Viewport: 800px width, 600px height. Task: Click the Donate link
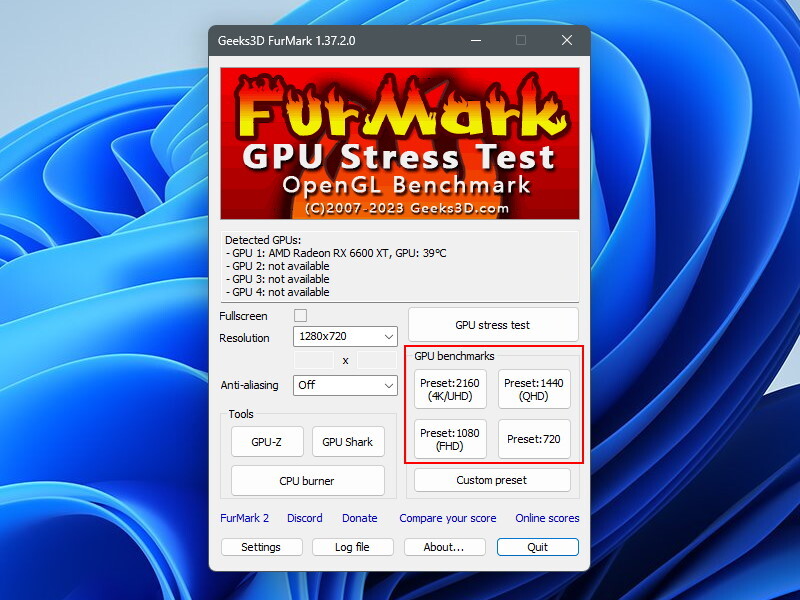coord(360,518)
